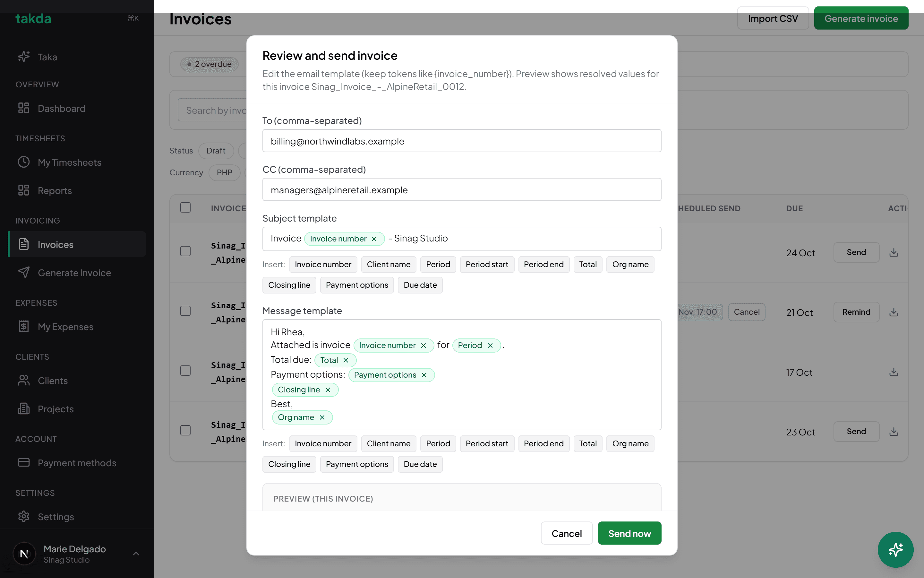Open My Expenses receipt icon
The width and height of the screenshot is (924, 578).
(24, 327)
